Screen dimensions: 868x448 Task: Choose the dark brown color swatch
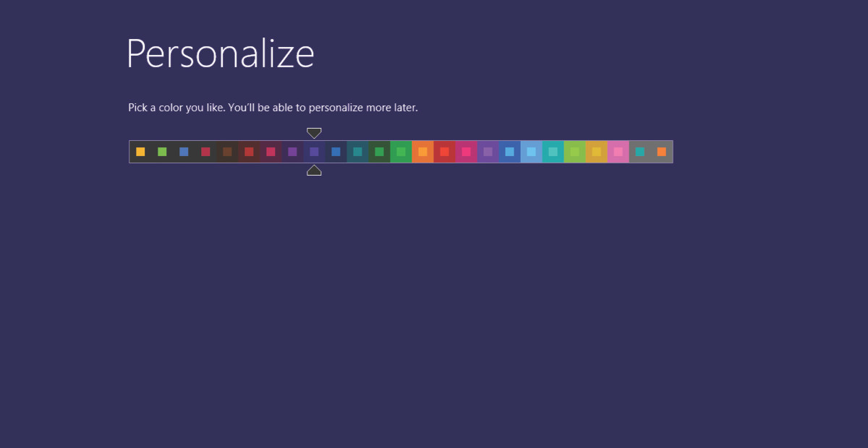point(227,152)
